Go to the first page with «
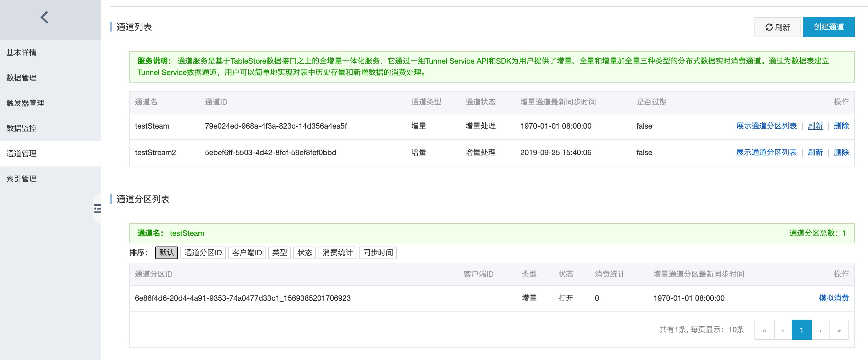The image size is (868, 360). (x=764, y=330)
